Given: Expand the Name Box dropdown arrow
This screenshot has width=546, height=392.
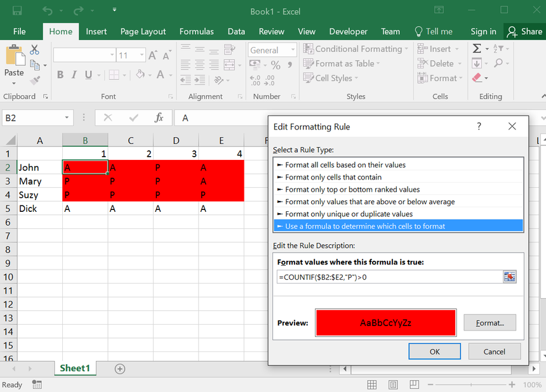Looking at the screenshot, I should pos(67,118).
